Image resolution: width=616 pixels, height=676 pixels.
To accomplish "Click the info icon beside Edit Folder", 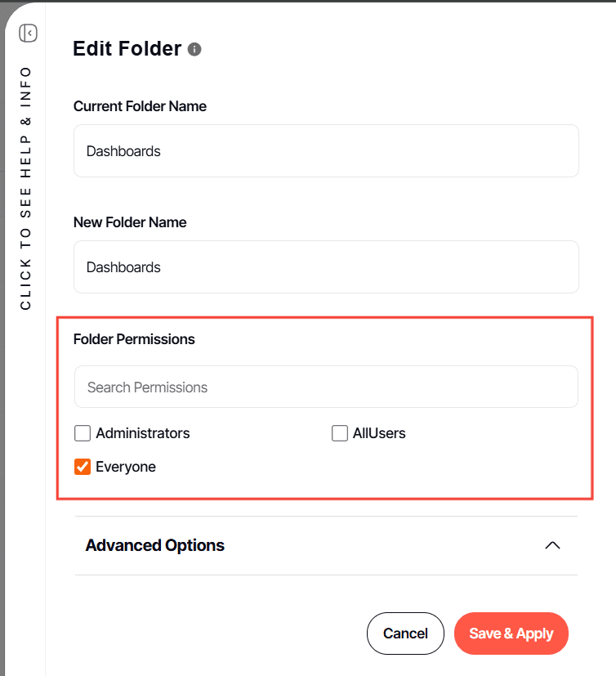I will point(194,49).
